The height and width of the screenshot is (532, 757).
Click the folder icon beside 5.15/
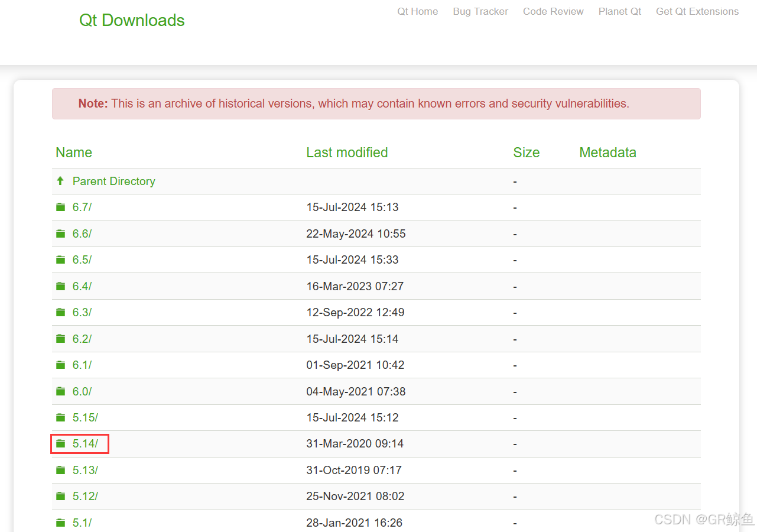point(60,417)
